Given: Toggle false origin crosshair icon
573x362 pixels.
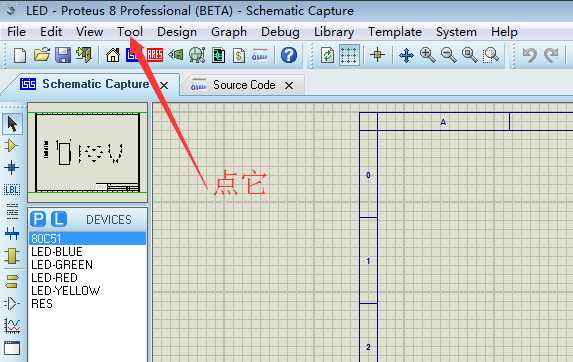Looking at the screenshot, I should [377, 56].
